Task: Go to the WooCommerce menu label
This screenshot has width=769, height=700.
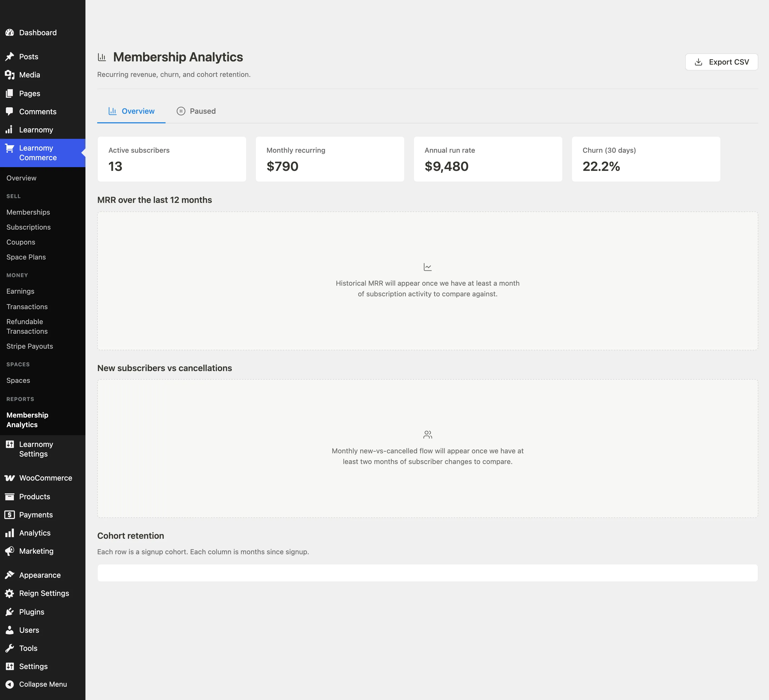Action: [x=45, y=478]
